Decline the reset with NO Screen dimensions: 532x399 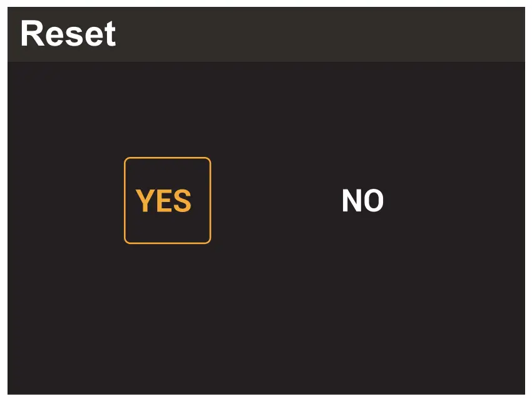coord(362,201)
